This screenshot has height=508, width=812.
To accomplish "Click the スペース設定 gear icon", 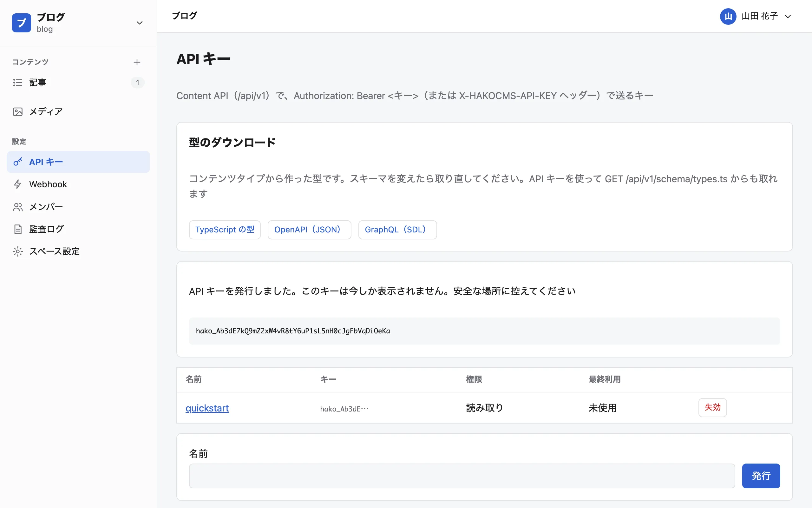I will (x=17, y=251).
